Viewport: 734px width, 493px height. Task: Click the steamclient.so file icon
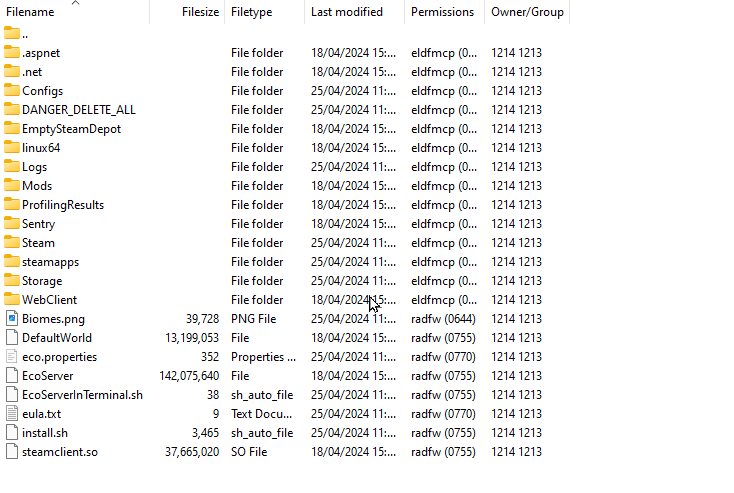pos(12,452)
